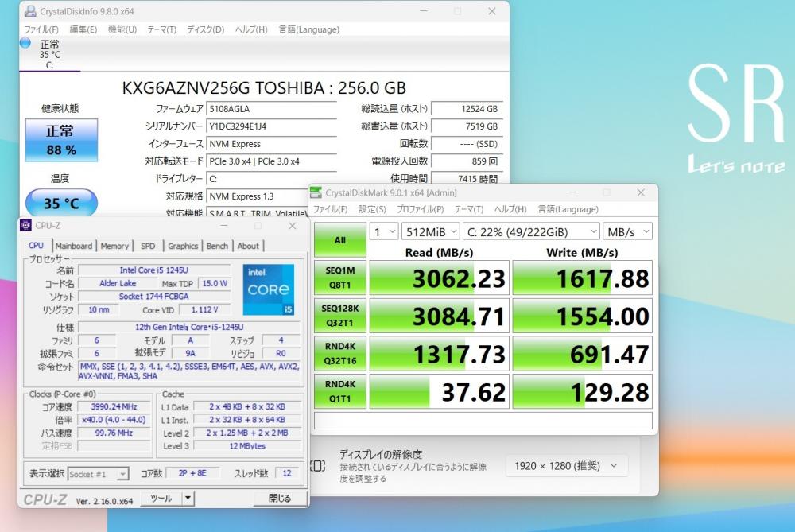Open the test count dropdown showing 1

384,231
